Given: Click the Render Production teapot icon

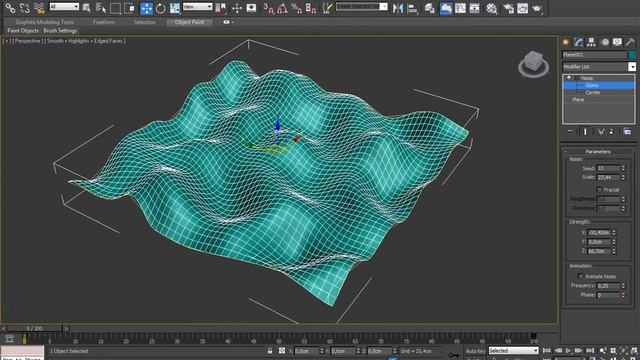Looking at the screenshot, I should coord(537,8).
